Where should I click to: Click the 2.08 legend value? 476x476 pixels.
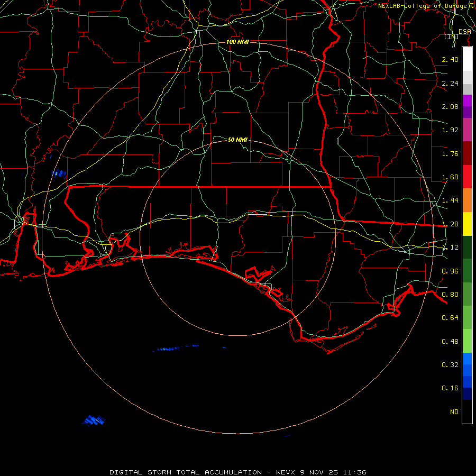coord(450,106)
